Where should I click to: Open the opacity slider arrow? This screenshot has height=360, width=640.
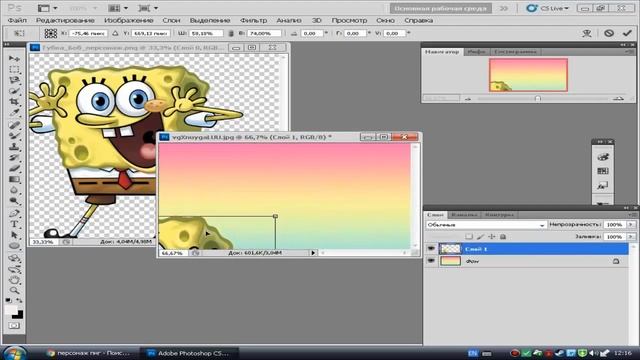click(631, 224)
